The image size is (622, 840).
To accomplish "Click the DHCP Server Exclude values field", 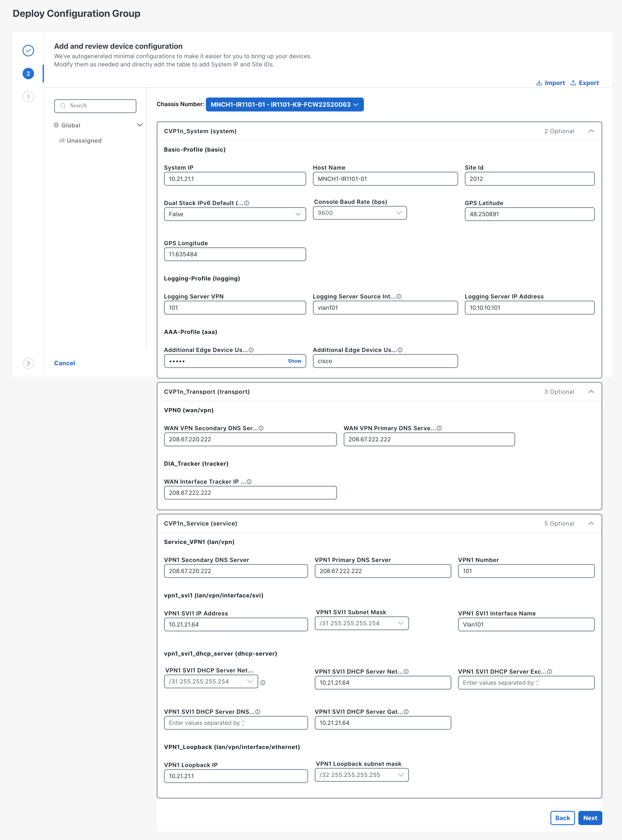I will [x=526, y=683].
